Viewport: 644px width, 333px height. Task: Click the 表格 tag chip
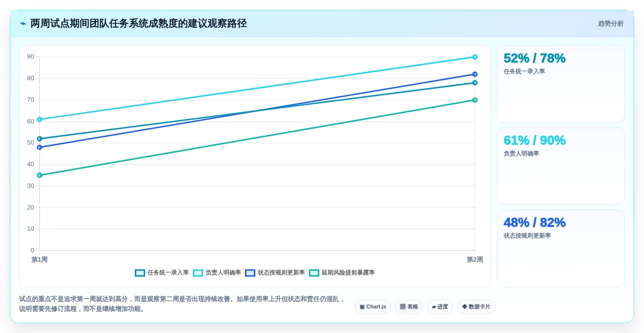tap(409, 306)
